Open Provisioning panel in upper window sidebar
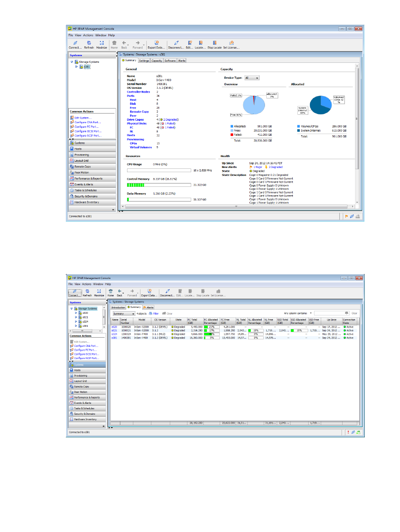400x532 pixels. (92, 155)
